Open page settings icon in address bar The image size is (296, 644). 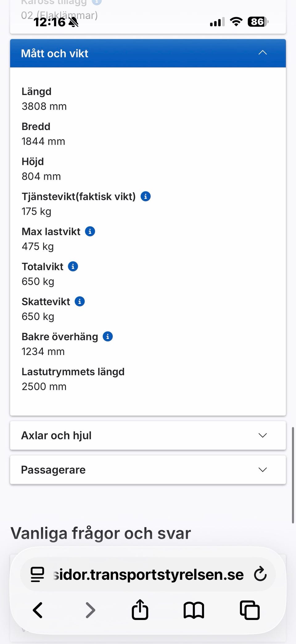click(38, 574)
